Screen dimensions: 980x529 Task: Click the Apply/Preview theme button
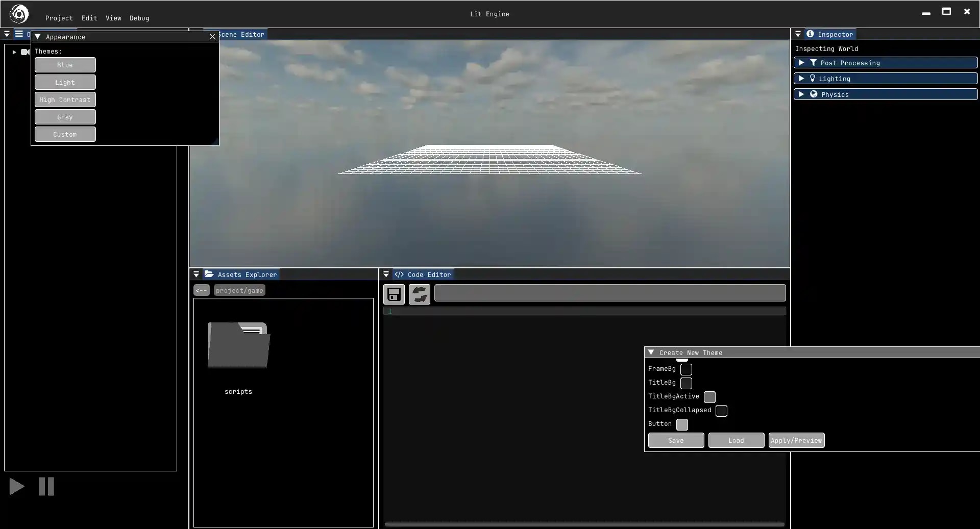pos(796,440)
